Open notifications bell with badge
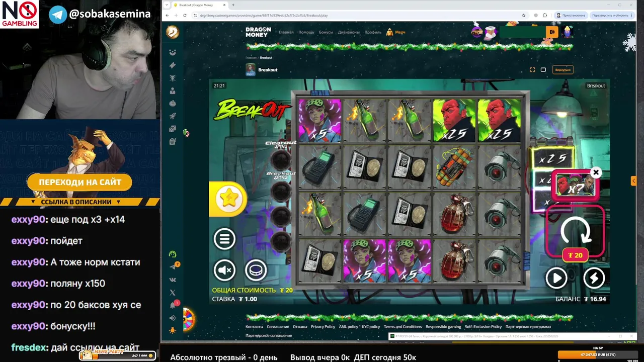644x362 pixels. (173, 305)
